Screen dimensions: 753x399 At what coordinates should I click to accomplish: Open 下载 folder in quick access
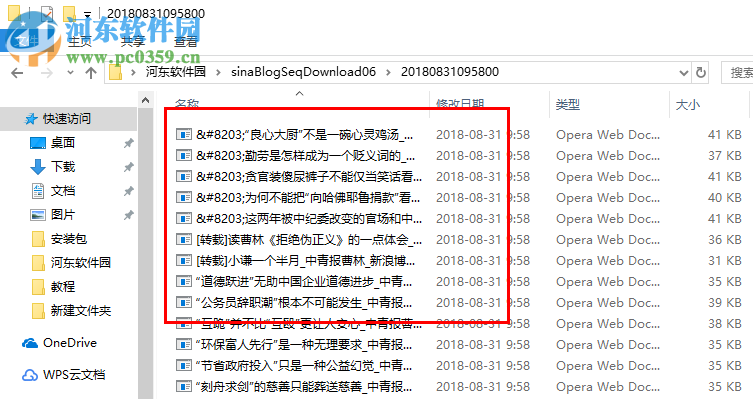[62, 167]
